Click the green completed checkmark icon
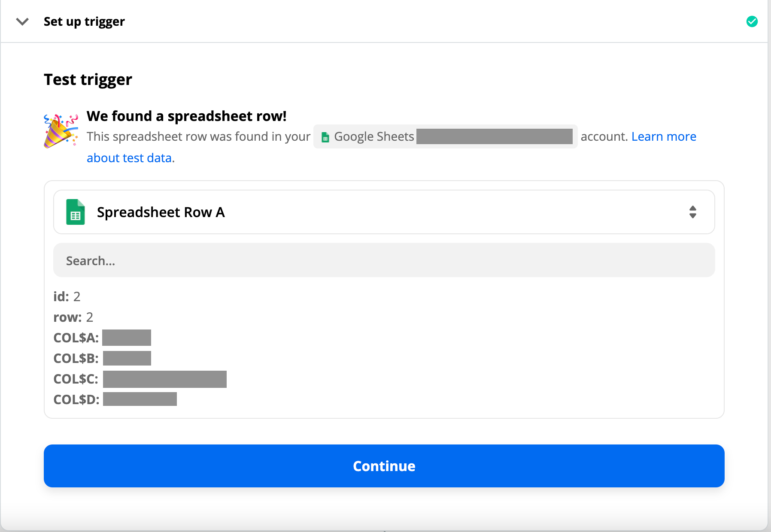Viewport: 771px width, 532px height. (x=752, y=21)
